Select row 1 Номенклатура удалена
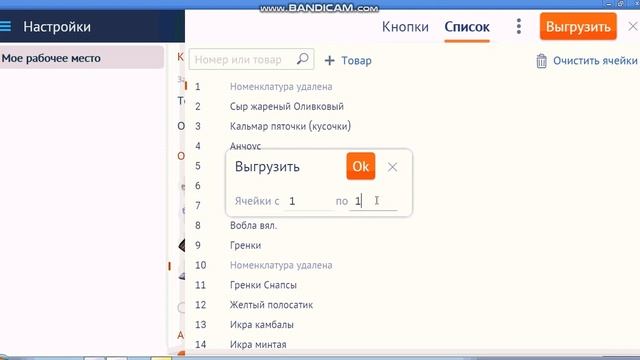The width and height of the screenshot is (640, 360). (x=281, y=87)
